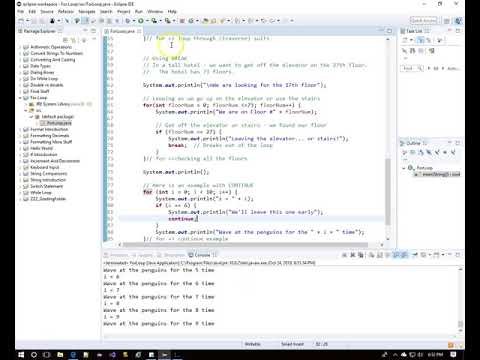Select the Task List tab
The height and width of the screenshot is (360, 480).
point(414,31)
